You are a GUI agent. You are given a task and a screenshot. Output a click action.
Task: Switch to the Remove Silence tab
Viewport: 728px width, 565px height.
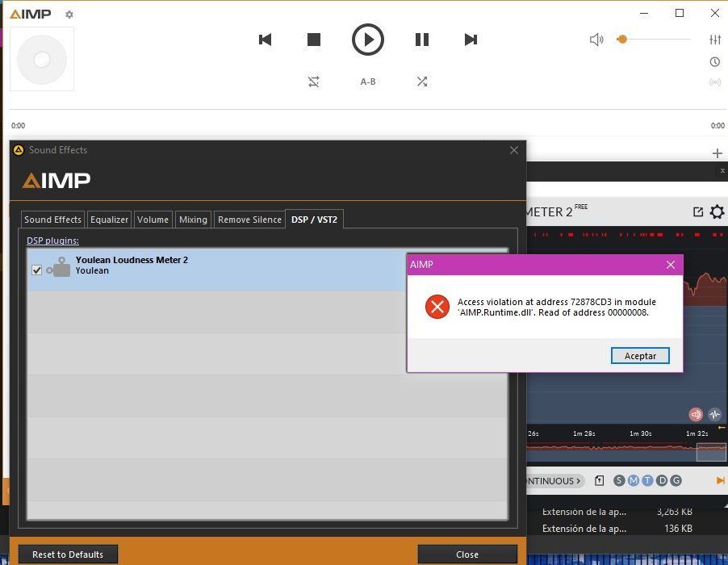249,220
